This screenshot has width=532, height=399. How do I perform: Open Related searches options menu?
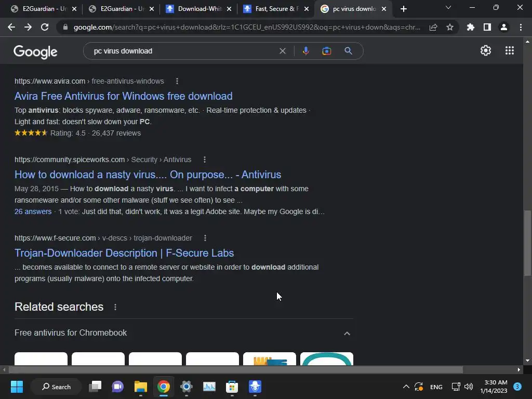(115, 307)
